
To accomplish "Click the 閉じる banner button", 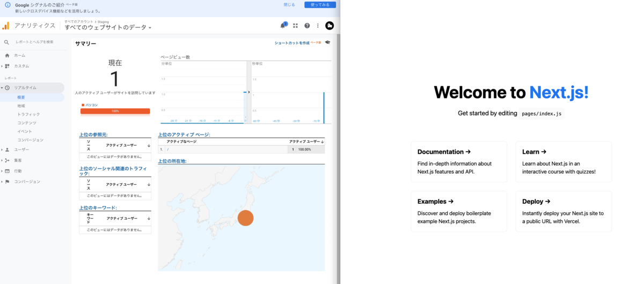I will [289, 5].
